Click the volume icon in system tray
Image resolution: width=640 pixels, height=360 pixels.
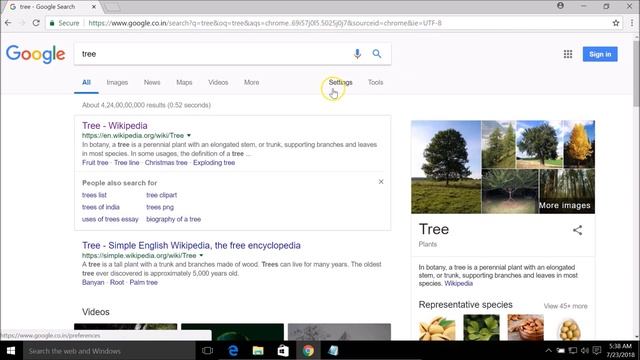pyautogui.click(x=585, y=351)
